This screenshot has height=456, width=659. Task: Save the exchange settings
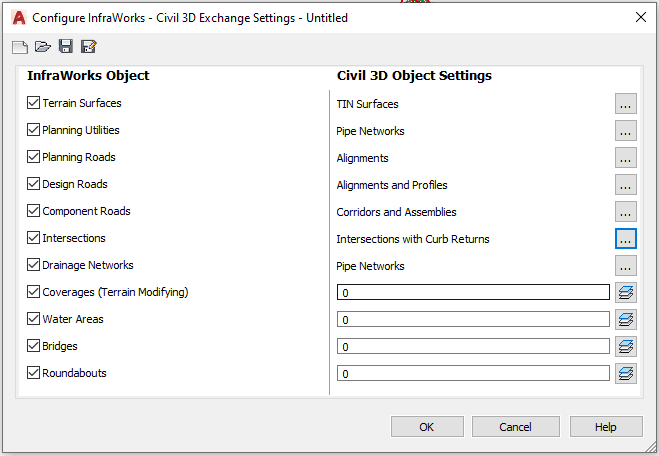tap(66, 46)
